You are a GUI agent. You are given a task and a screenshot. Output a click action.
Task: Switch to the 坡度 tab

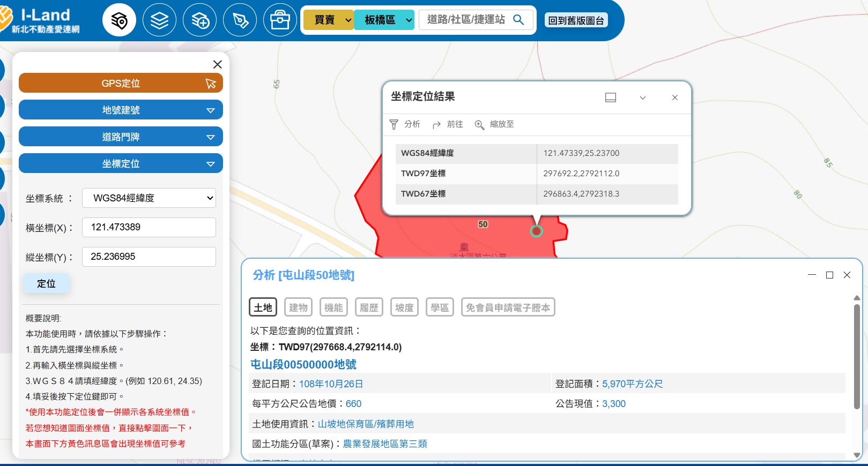tap(404, 307)
